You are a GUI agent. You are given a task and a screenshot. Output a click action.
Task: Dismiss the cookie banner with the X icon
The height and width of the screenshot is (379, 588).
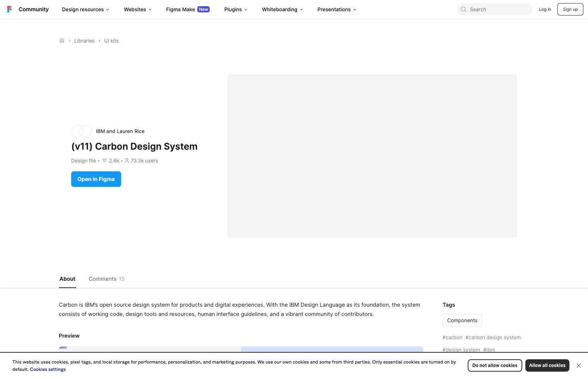579,365
